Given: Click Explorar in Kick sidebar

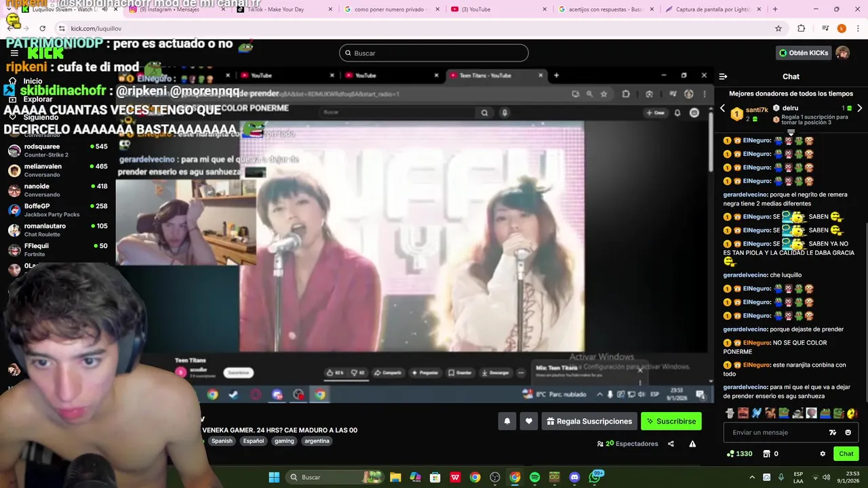Looking at the screenshot, I should 37,99.
